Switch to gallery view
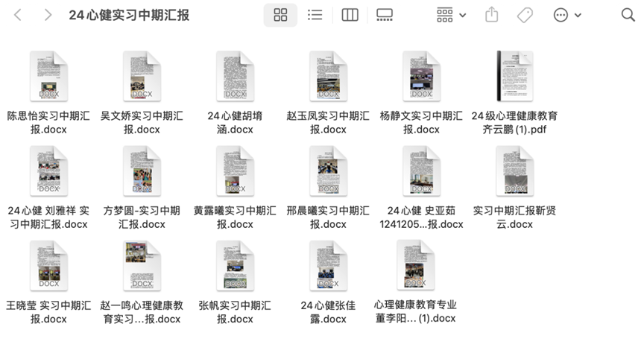 (385, 15)
